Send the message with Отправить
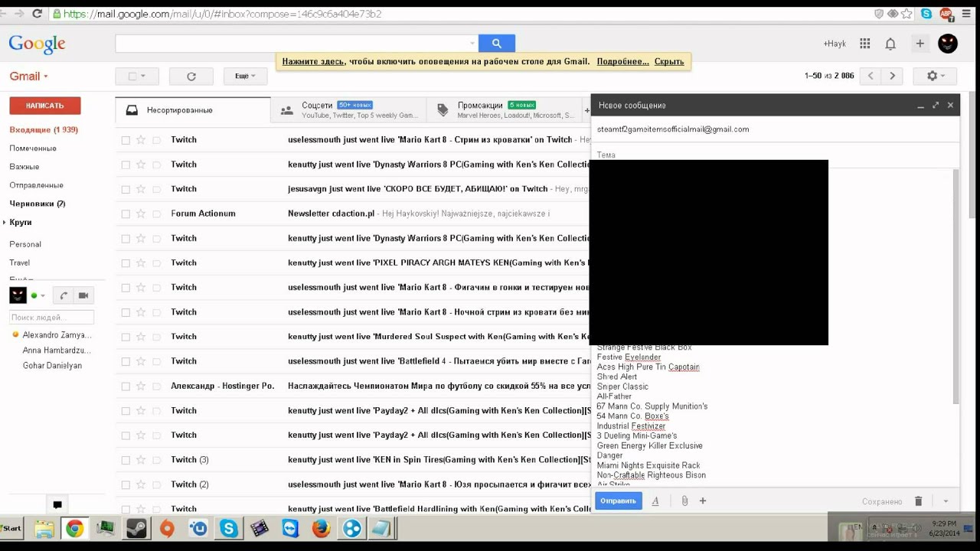This screenshot has width=980, height=551. (x=618, y=501)
